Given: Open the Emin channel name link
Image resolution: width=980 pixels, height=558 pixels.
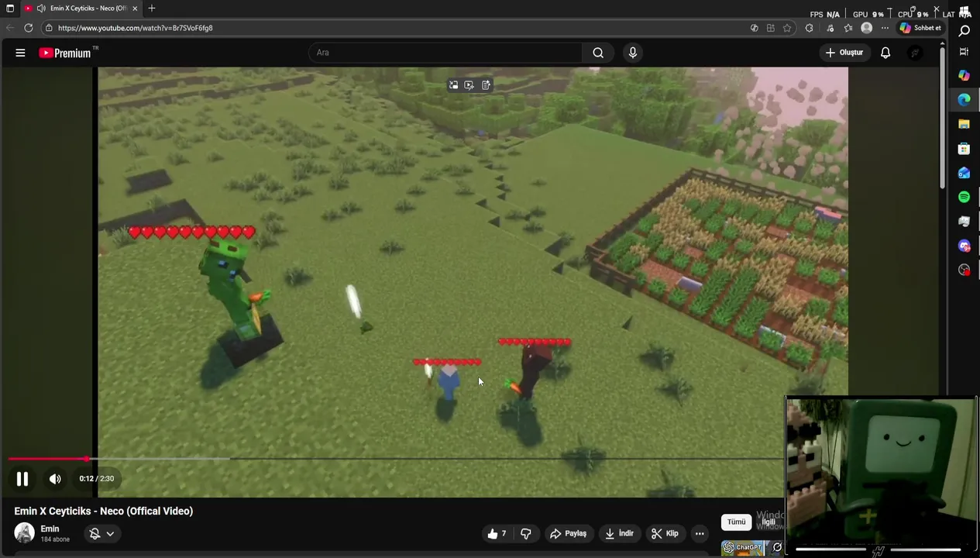Looking at the screenshot, I should (x=50, y=529).
